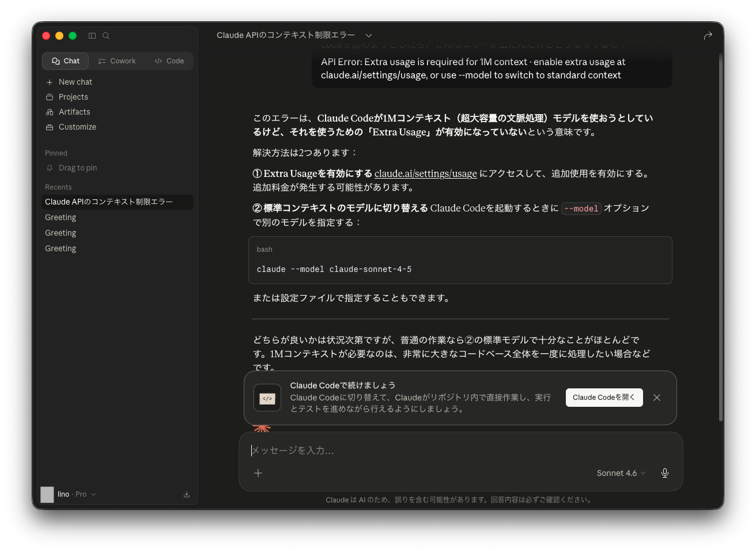The width and height of the screenshot is (756, 552).
Task: Click the share arrow icon
Action: [x=708, y=36]
